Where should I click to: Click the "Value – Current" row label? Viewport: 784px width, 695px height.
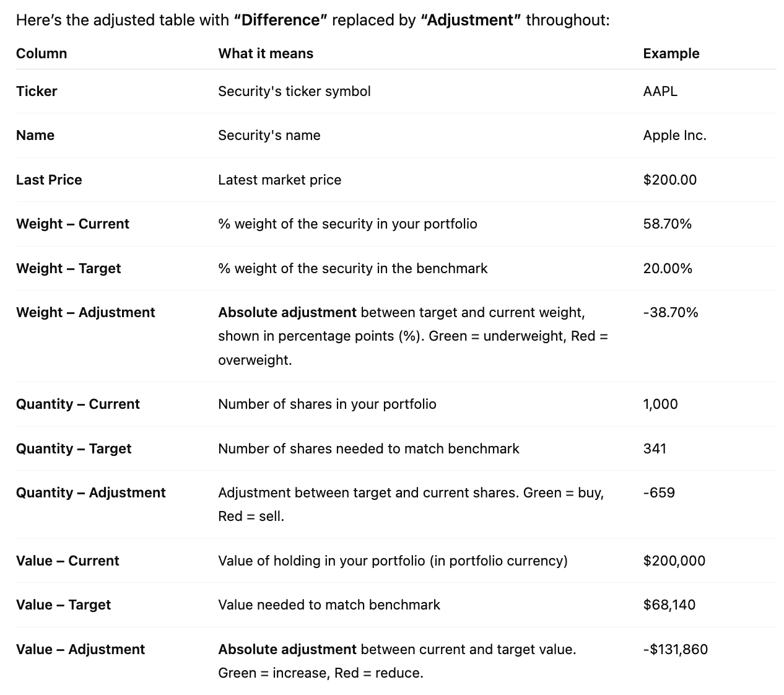click(68, 561)
